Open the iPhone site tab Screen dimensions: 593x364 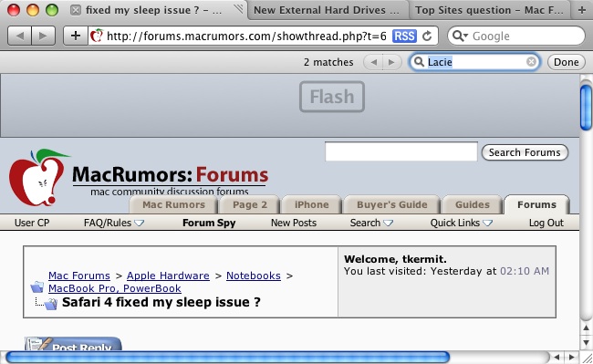click(312, 205)
